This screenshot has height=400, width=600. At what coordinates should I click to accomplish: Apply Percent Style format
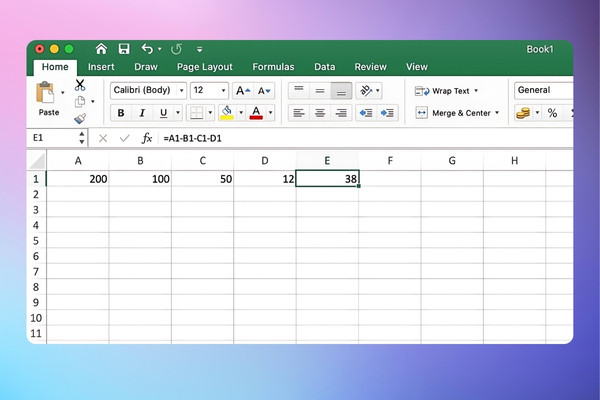coord(552,113)
